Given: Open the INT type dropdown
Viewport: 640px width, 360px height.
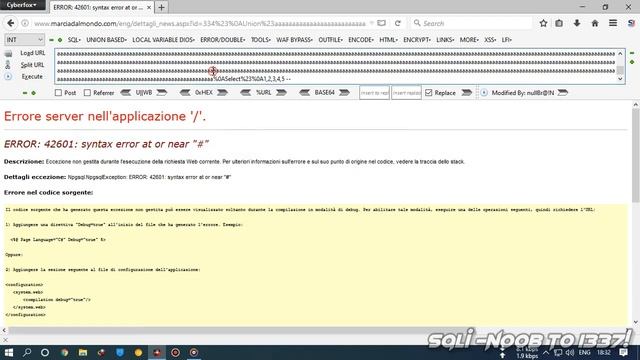Looking at the screenshot, I should (24, 40).
